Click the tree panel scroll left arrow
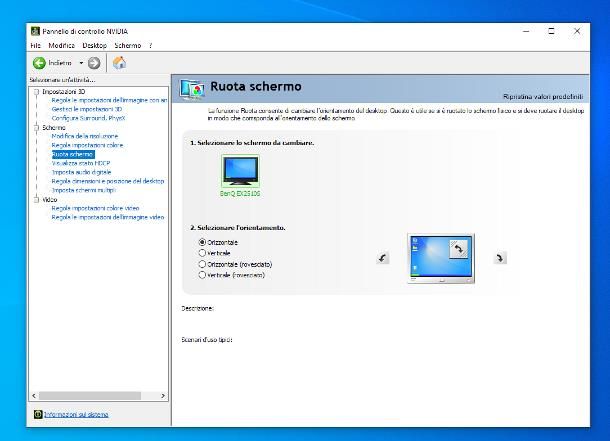Viewport: 610px width, 441px height. pyautogui.click(x=34, y=396)
